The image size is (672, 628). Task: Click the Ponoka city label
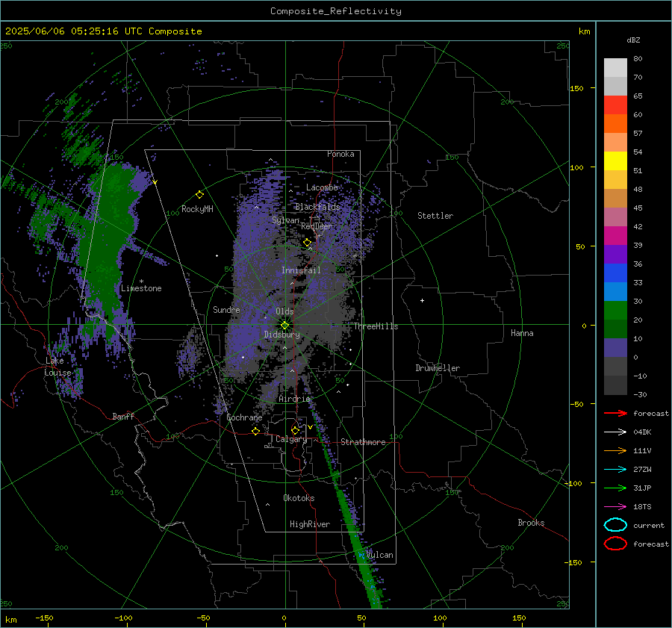340,154
